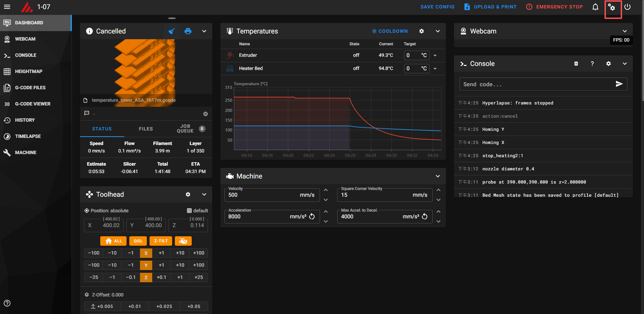
Task: Click the power menu icon
Action: [627, 7]
